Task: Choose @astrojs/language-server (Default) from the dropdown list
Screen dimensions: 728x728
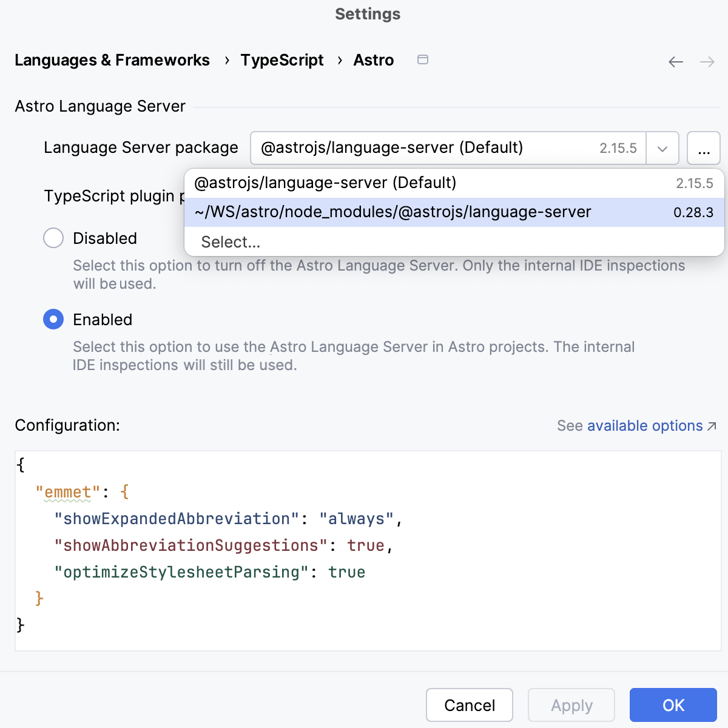Action: coord(325,182)
